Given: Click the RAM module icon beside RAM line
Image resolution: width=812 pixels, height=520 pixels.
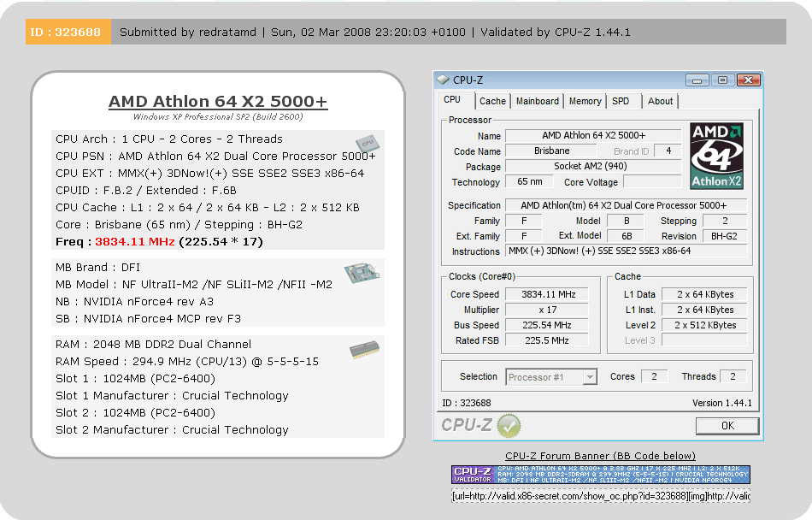Looking at the screenshot, I should tap(365, 350).
